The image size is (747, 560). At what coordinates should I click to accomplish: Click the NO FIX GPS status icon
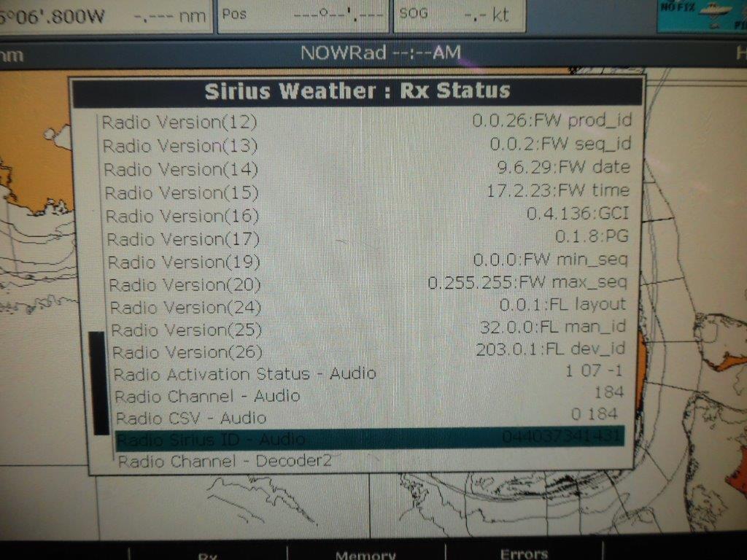(x=702, y=16)
